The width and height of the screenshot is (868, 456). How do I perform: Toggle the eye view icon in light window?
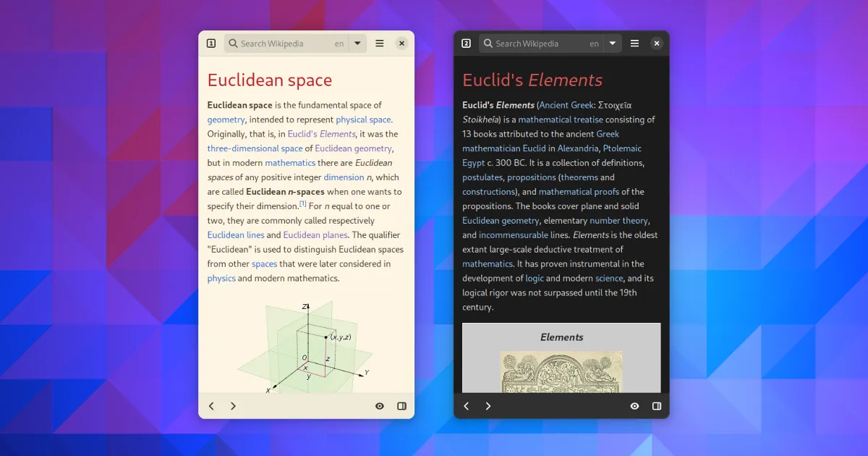[x=380, y=406]
